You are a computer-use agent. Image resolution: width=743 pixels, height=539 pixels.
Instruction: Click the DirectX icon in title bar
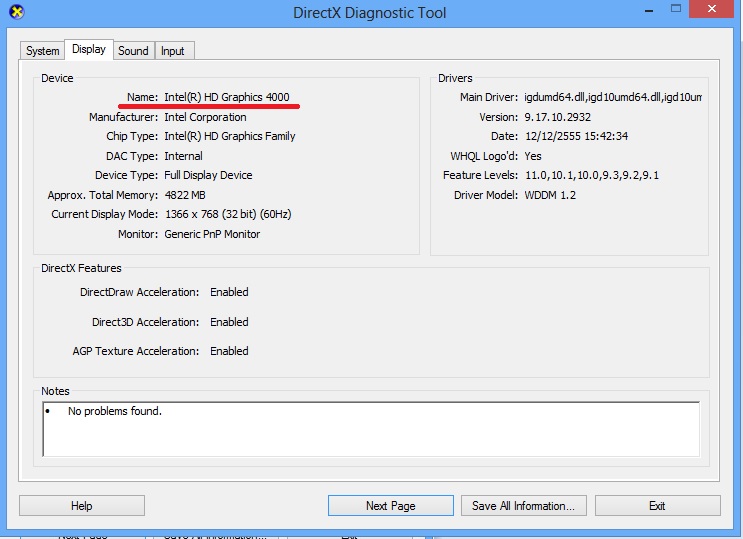click(x=17, y=11)
